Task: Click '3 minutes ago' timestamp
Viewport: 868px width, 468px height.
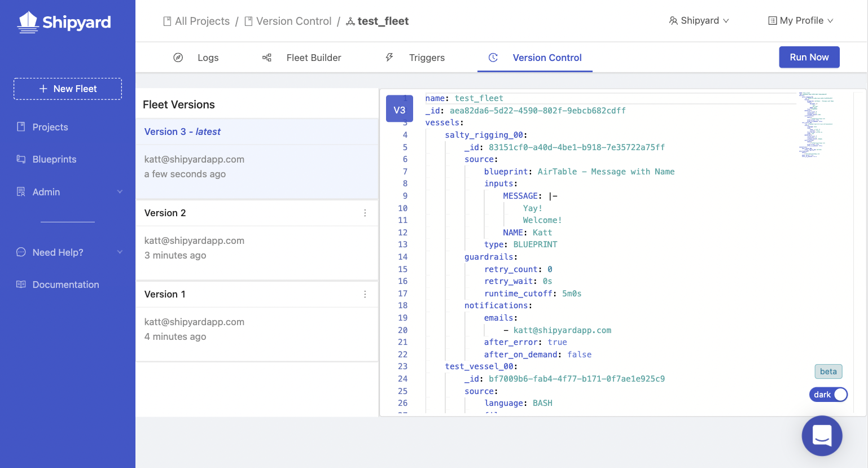Action: tap(175, 255)
